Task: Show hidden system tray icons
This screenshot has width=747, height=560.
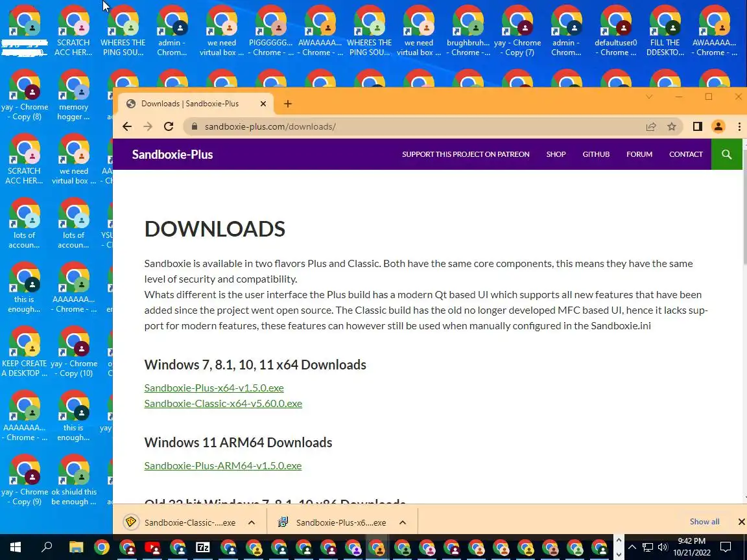Action: coord(632,547)
